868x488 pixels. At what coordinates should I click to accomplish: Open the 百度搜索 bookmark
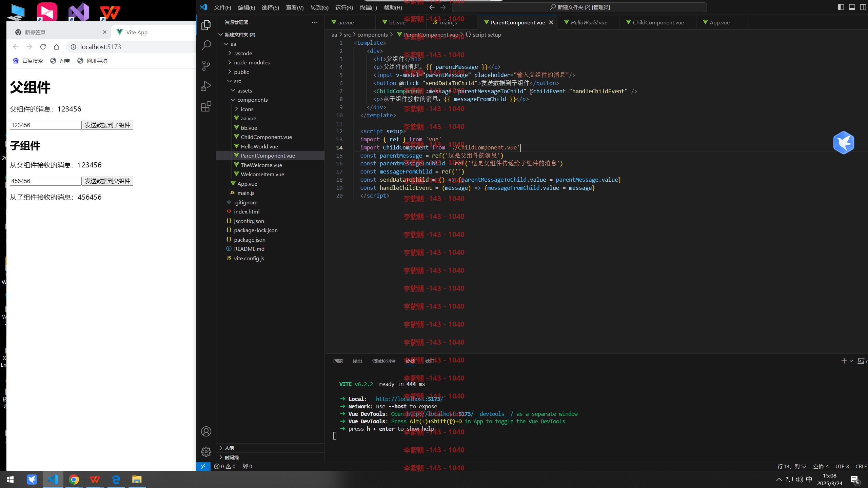click(28, 61)
